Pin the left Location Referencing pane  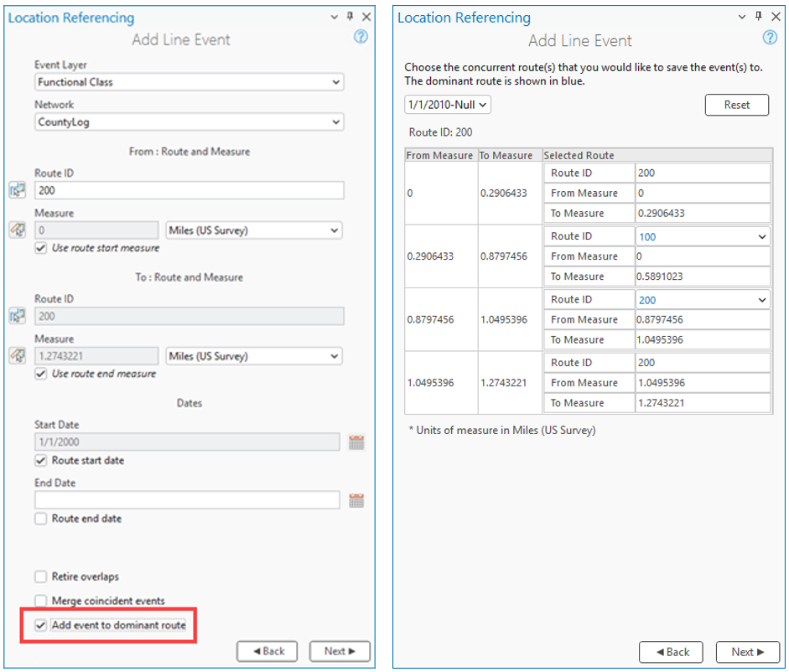coord(350,16)
